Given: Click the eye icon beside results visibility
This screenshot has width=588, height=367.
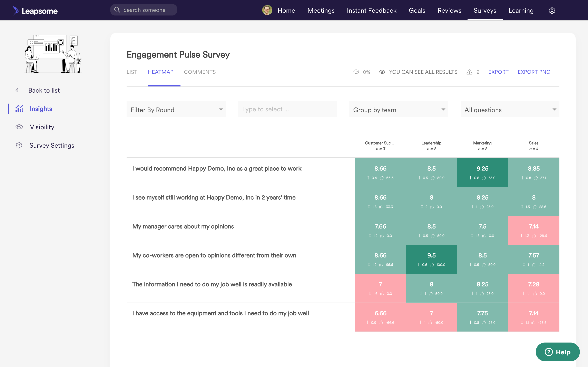Looking at the screenshot, I should point(382,72).
